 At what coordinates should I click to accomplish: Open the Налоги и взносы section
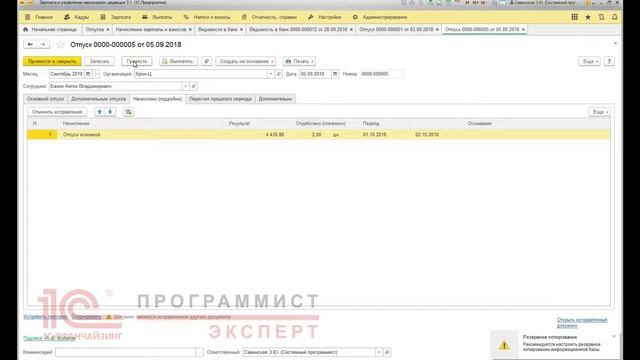pyautogui.click(x=207, y=17)
